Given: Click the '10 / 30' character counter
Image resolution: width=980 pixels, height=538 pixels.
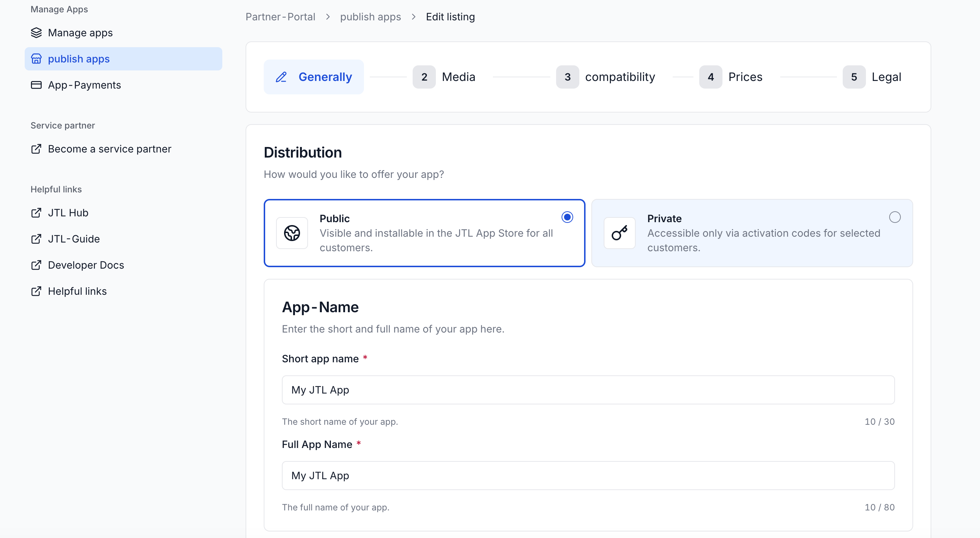Looking at the screenshot, I should pyautogui.click(x=879, y=422).
